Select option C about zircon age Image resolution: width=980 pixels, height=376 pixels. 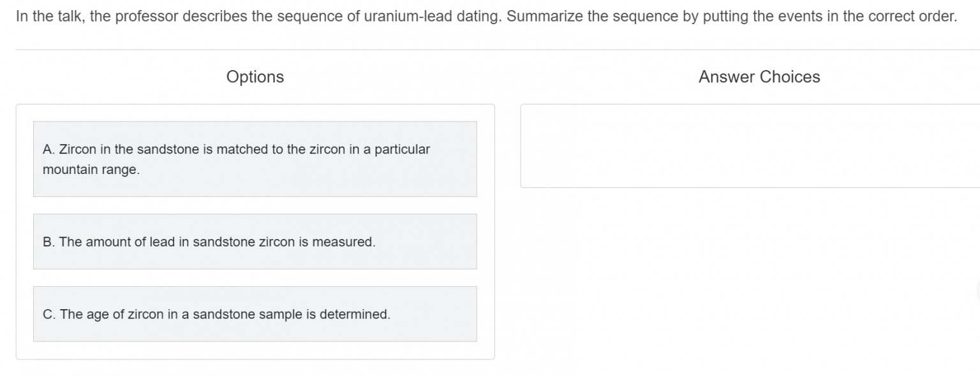(x=255, y=314)
